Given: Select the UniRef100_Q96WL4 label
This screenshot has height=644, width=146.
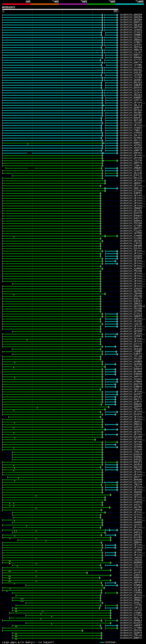Looking at the screenshot, I should pyautogui.click(x=131, y=620).
